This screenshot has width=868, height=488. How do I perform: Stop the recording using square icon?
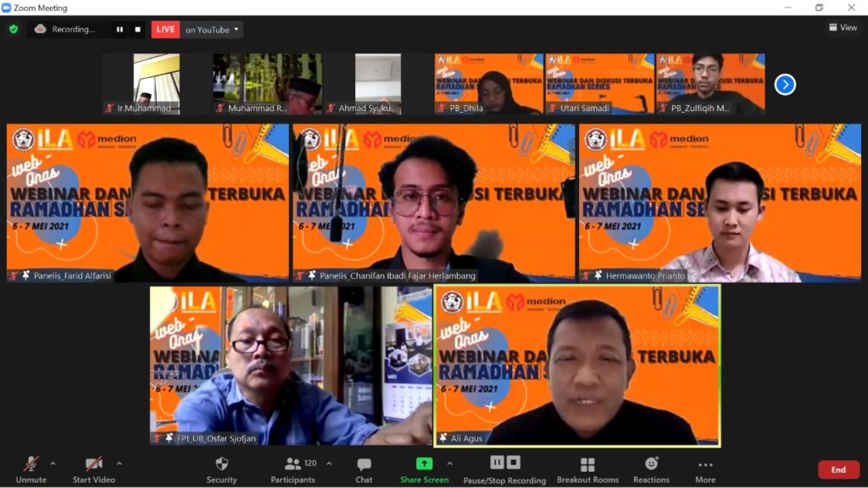click(137, 30)
